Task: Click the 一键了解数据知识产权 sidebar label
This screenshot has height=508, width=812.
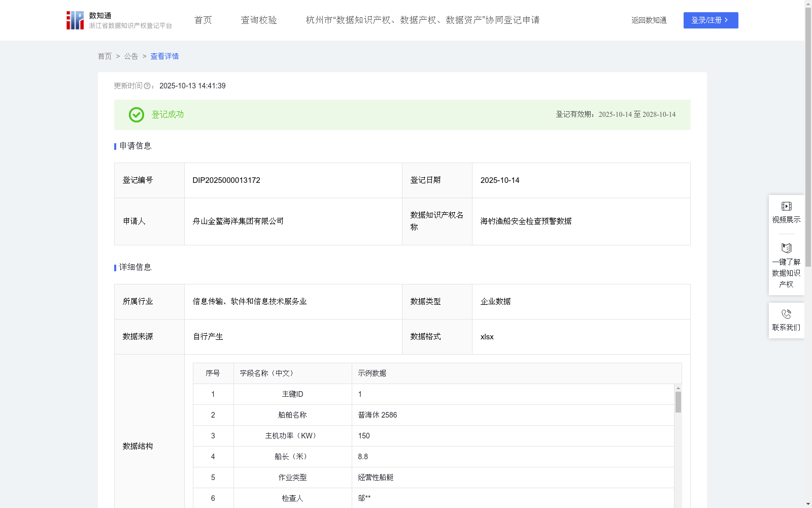Action: tap(786, 273)
